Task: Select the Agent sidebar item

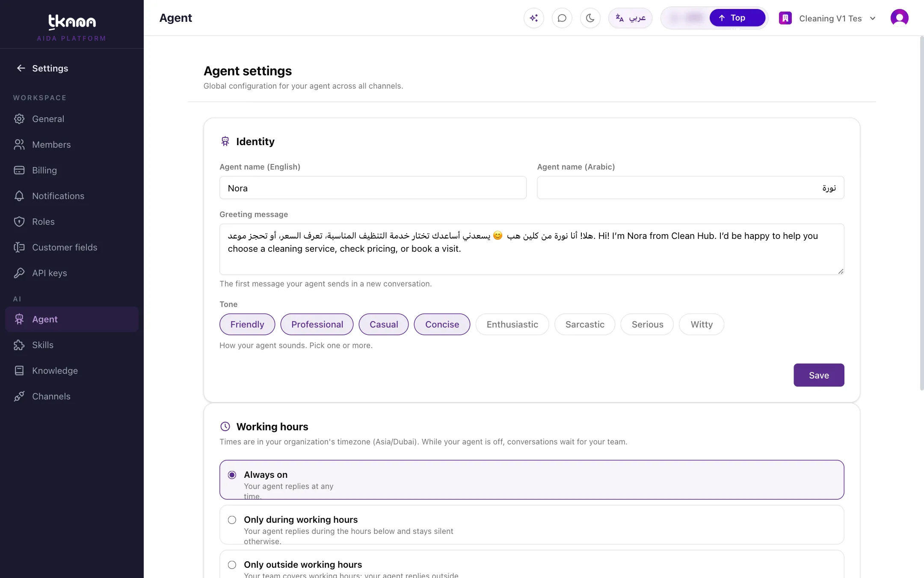Action: 72,319
